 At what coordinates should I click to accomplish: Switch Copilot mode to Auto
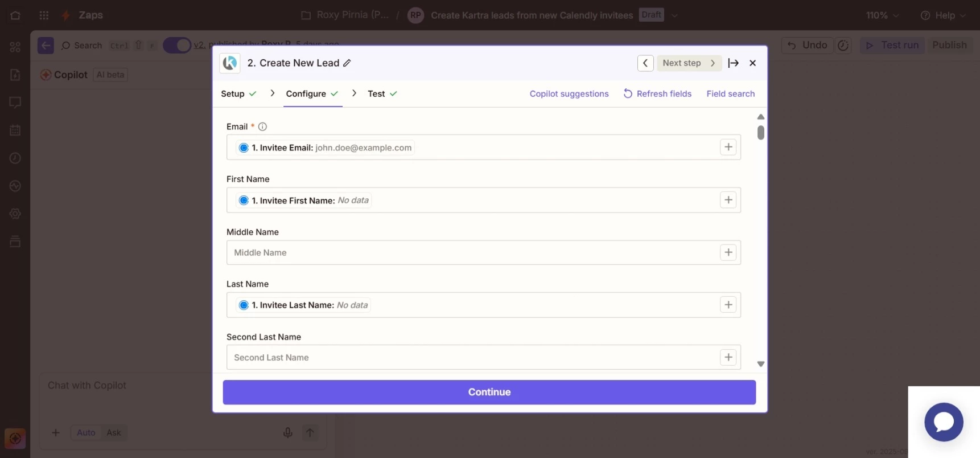[x=86, y=432]
